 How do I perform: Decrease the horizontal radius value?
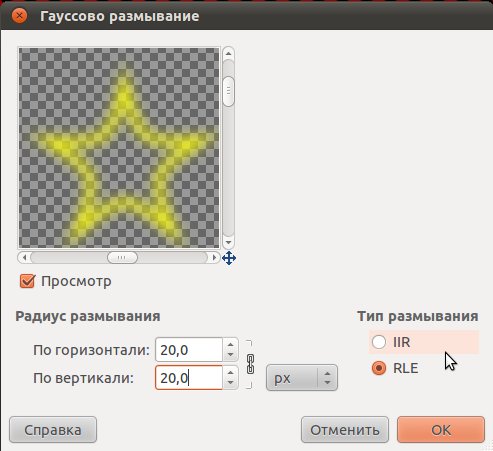point(230,355)
